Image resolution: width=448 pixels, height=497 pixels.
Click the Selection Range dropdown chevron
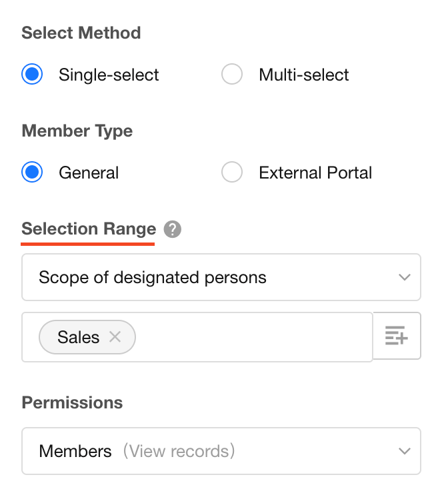click(x=405, y=277)
